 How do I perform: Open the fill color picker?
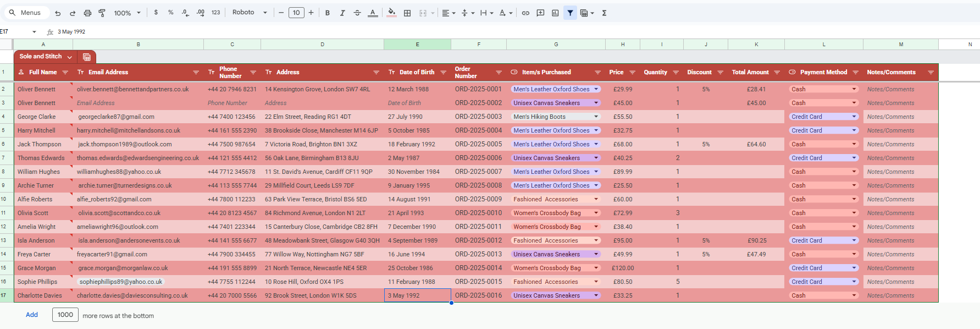click(392, 13)
